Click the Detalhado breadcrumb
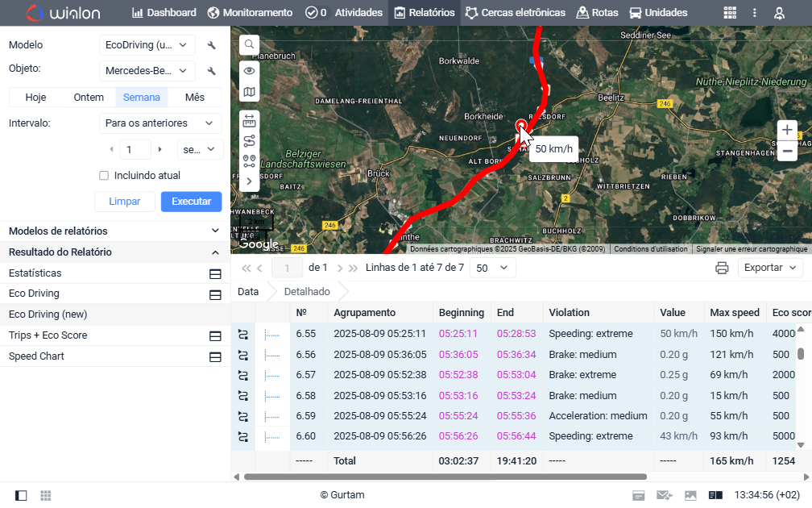This screenshot has height=508, width=812. click(x=307, y=292)
